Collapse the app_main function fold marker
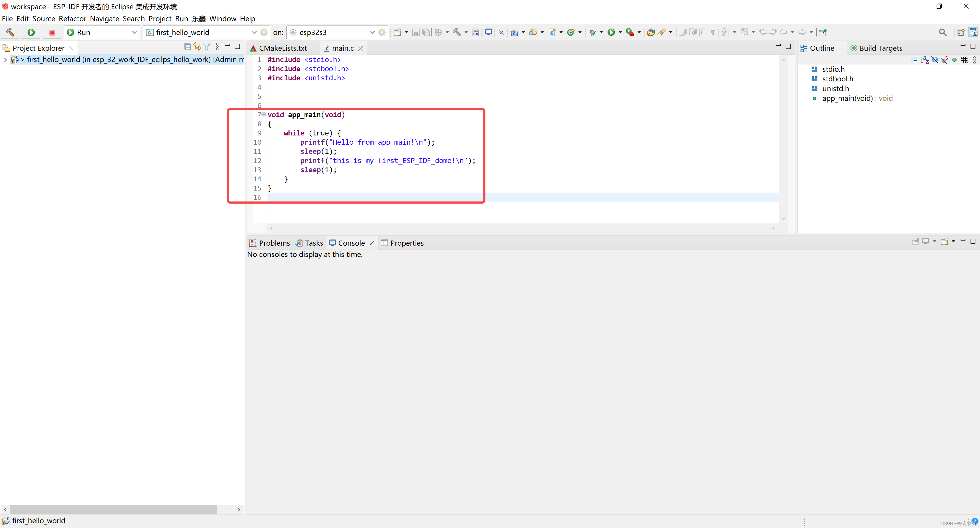 point(264,115)
